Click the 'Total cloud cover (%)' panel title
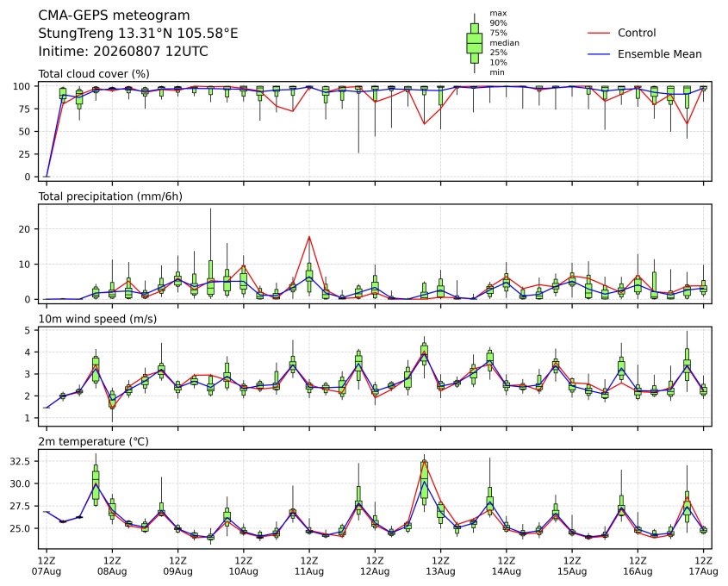This screenshot has height=586, width=728. click(x=94, y=74)
